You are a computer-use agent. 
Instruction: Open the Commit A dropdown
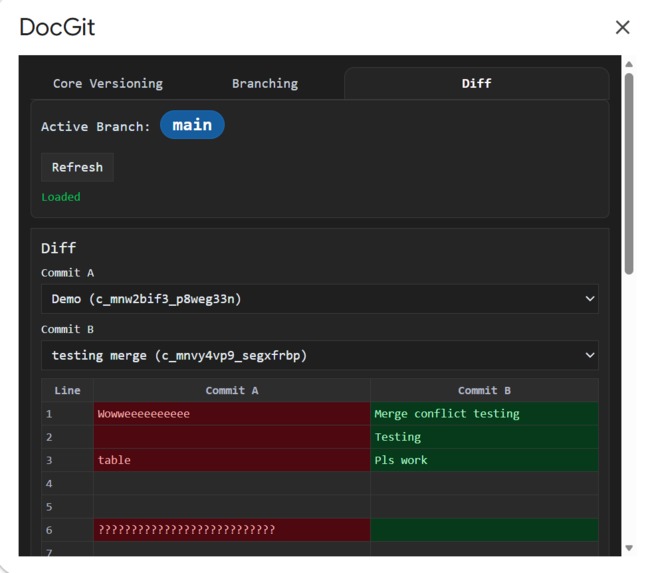pyautogui.click(x=320, y=299)
